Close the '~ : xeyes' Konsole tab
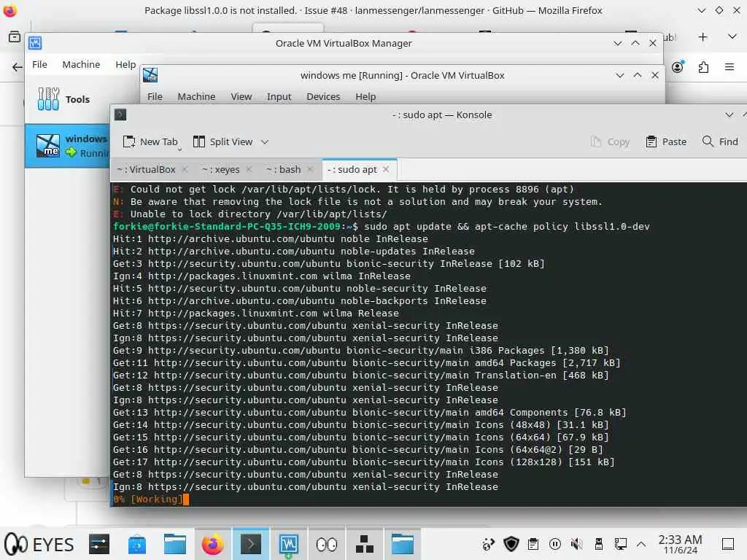The width and height of the screenshot is (747, 560). click(x=249, y=169)
